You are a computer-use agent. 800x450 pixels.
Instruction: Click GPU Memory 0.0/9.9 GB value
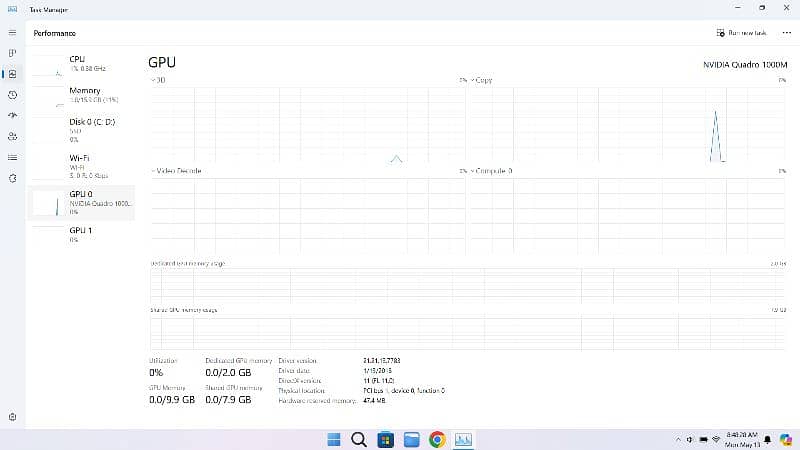coord(172,399)
